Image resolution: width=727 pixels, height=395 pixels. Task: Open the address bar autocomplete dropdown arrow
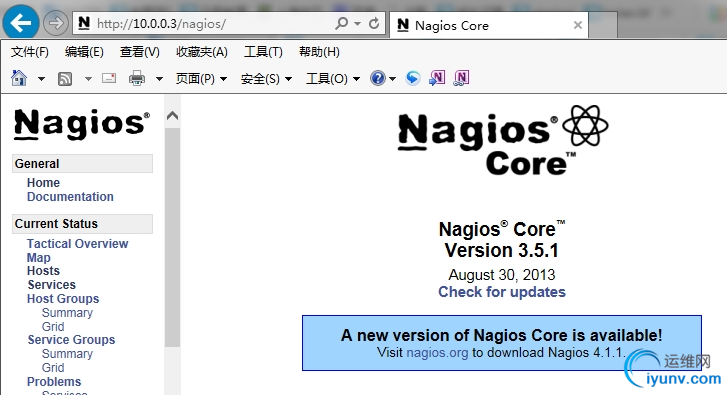pyautogui.click(x=357, y=23)
